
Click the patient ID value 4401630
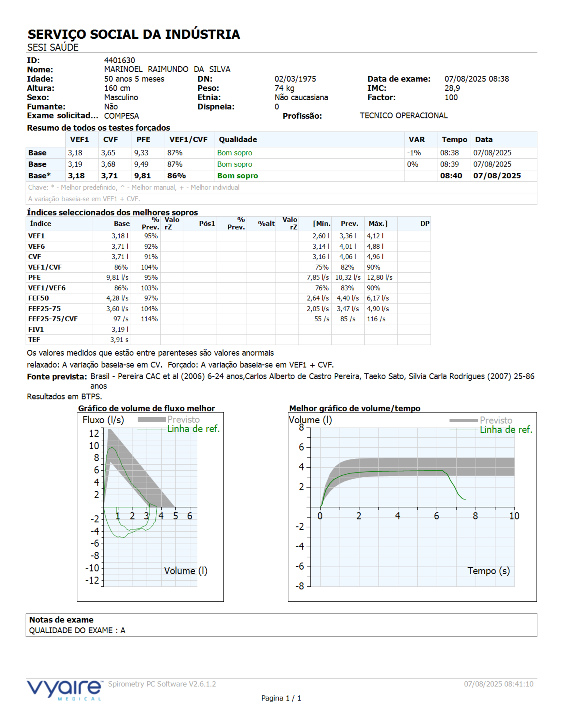(x=119, y=60)
